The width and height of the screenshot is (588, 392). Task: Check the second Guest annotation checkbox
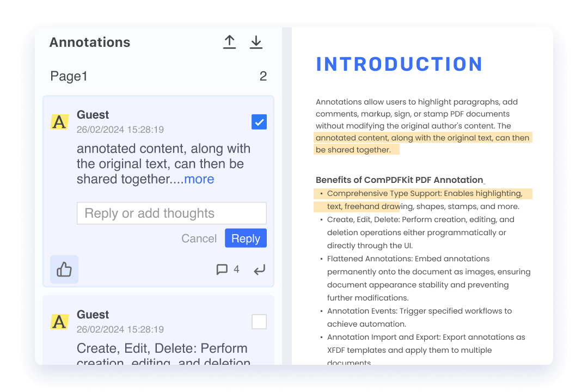coord(259,322)
